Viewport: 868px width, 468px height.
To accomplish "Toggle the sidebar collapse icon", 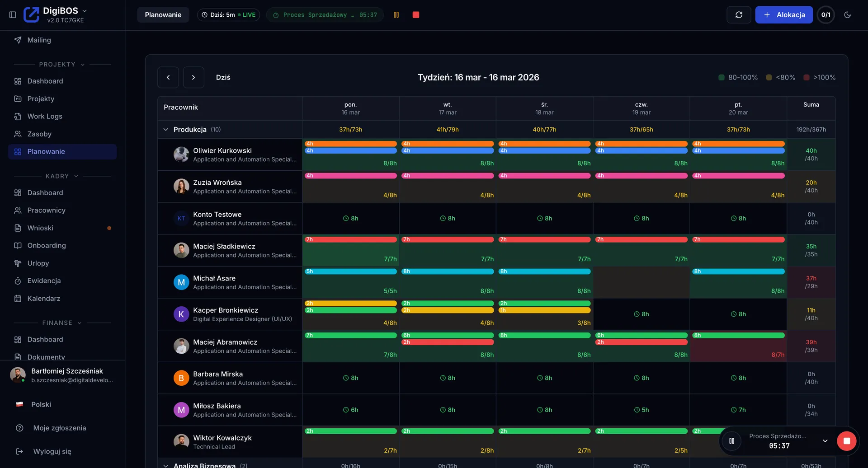I will click(x=13, y=15).
